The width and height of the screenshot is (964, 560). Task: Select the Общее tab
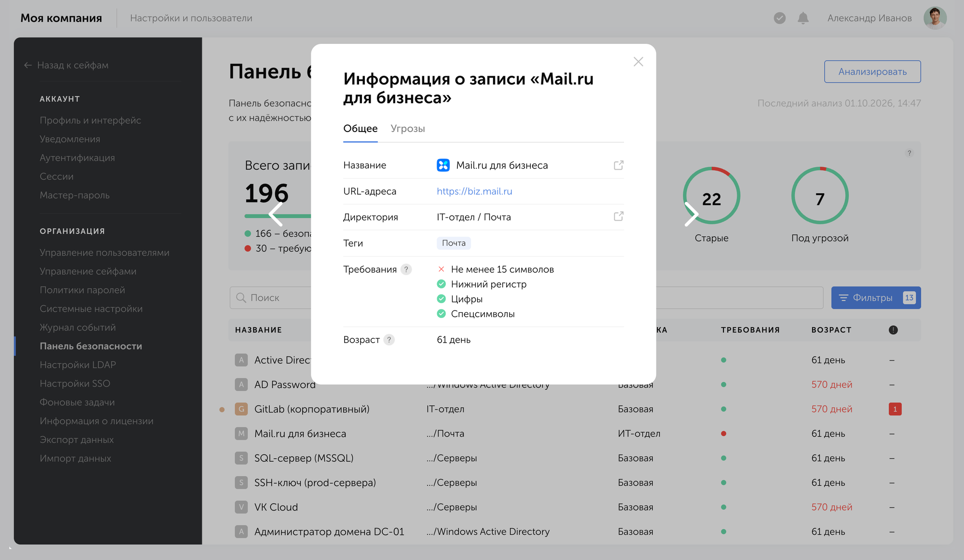click(361, 129)
